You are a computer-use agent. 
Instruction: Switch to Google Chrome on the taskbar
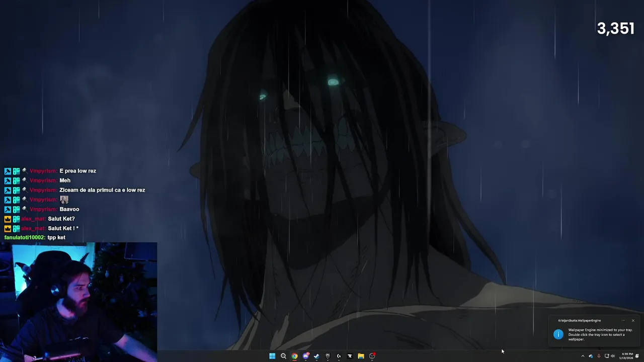pyautogui.click(x=294, y=356)
